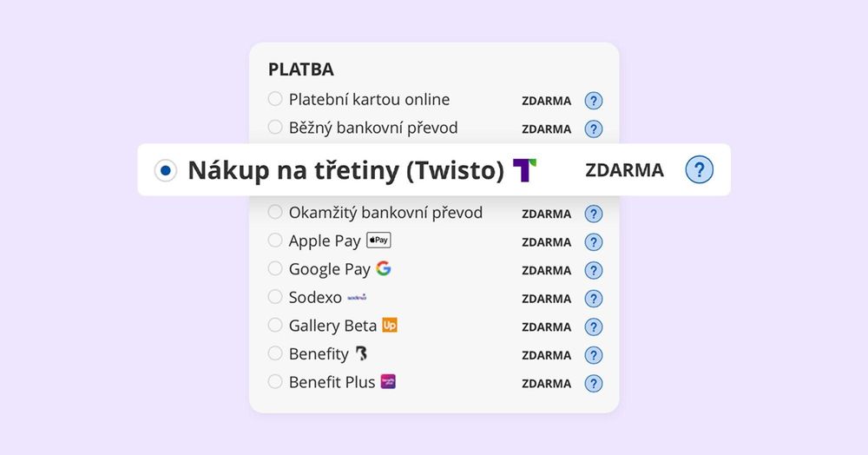The image size is (868, 455).
Task: Choose the Běžný bankovní převod radio option
Action: (x=275, y=127)
